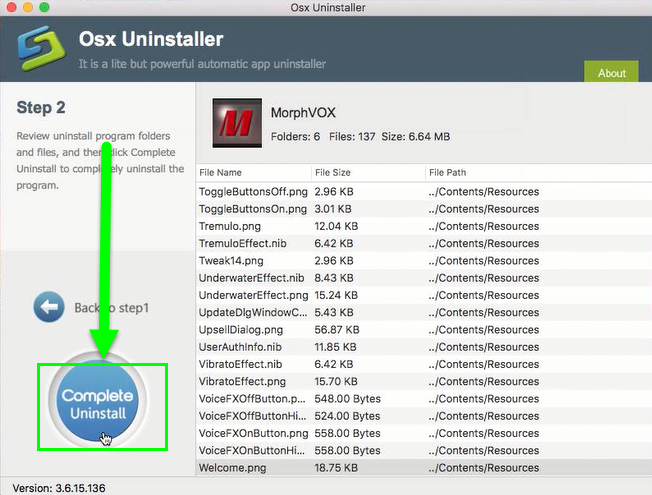Select VibratoEffect.nib file

click(x=240, y=364)
